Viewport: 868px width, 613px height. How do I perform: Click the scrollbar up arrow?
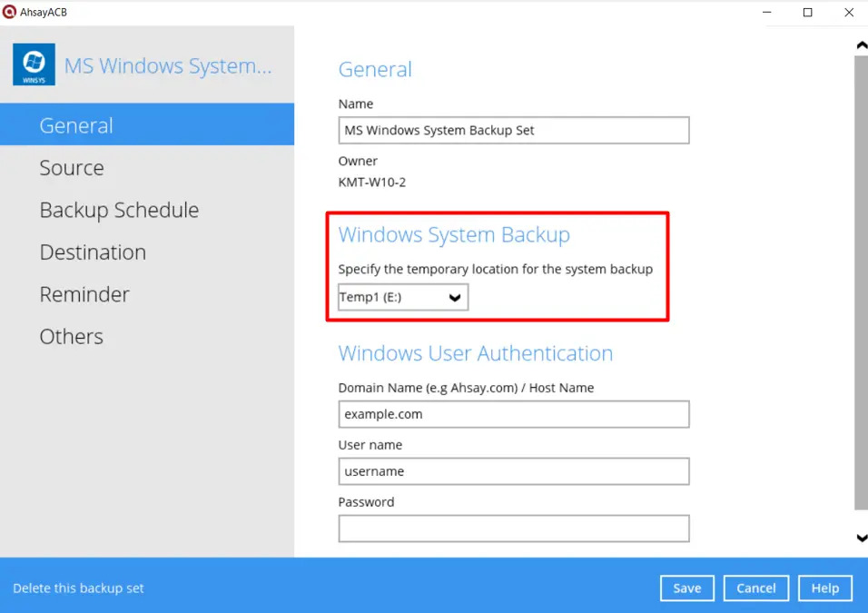[x=861, y=45]
